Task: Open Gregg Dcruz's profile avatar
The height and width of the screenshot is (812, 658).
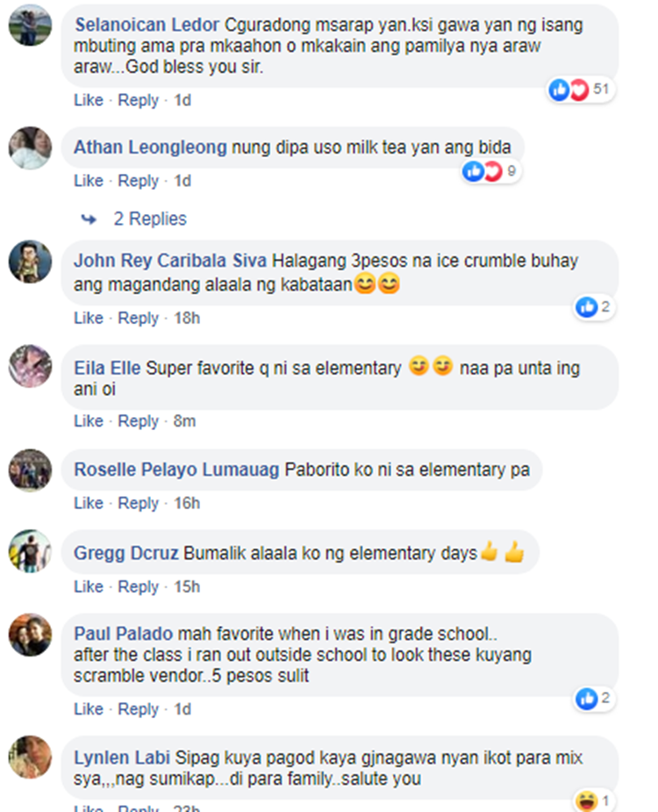Action: coord(30,551)
